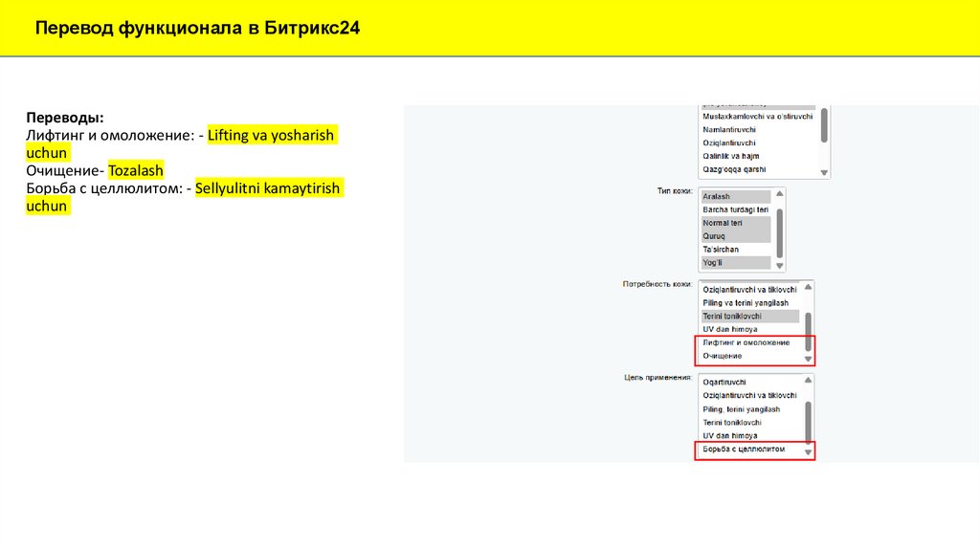This screenshot has width=980, height=549.
Task: Deselect the Aralash skin type
Action: [x=736, y=196]
